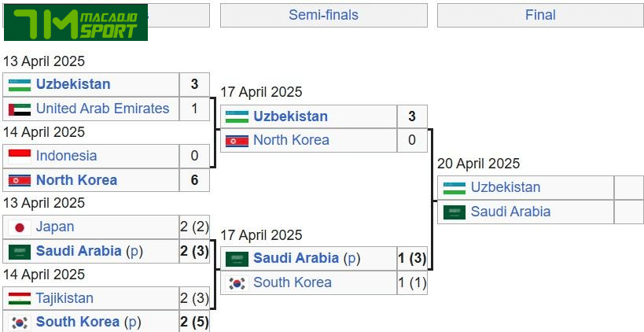Click the Macao Sport logo
The width and height of the screenshot is (644, 332).
click(x=75, y=24)
